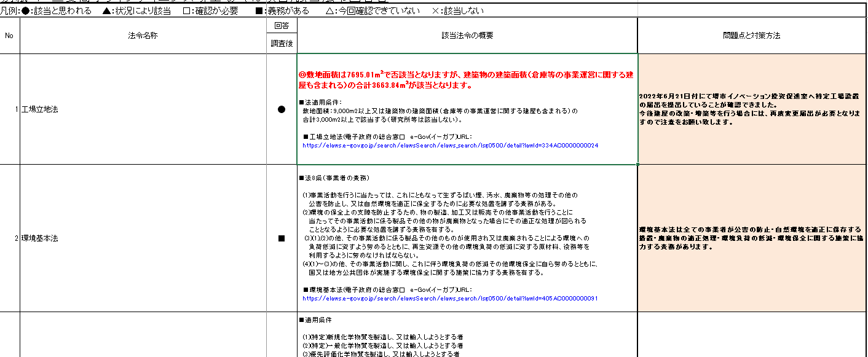Click the 調査後 sub-header cell
The width and height of the screenshot is (868, 357).
[282, 43]
